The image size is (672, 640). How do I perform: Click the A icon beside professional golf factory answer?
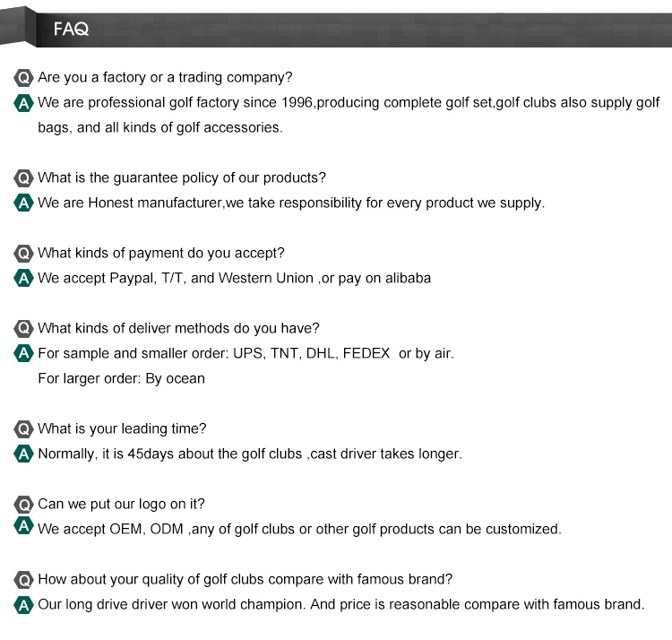coord(24,103)
